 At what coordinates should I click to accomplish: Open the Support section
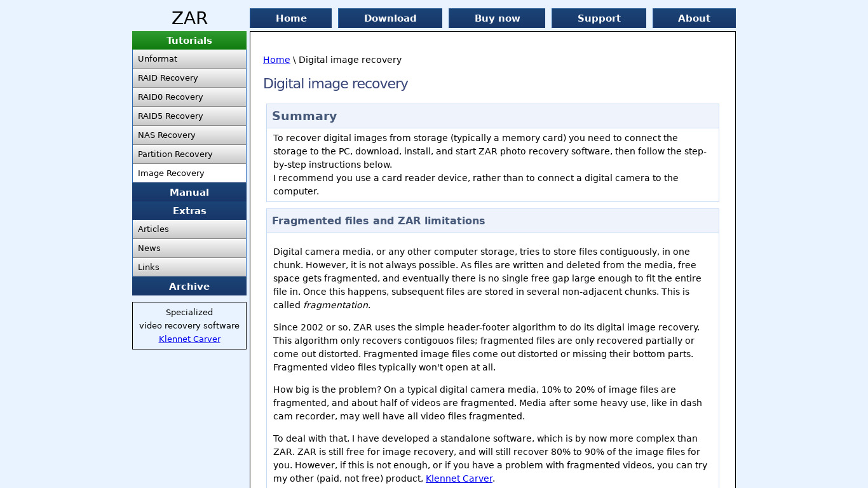click(x=599, y=18)
